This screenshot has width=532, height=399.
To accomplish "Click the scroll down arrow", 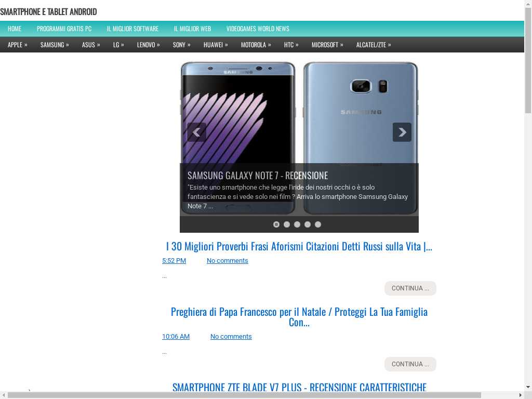I will 528,387.
